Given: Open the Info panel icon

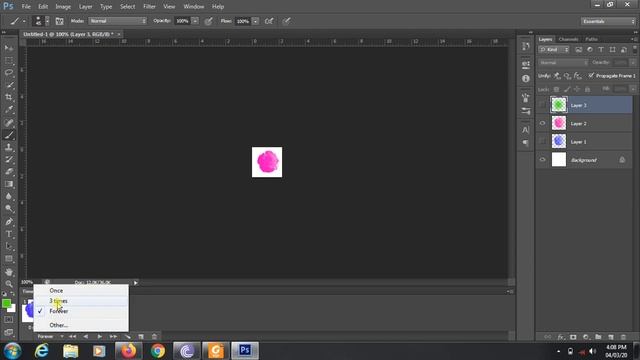Looking at the screenshot, I should (526, 78).
